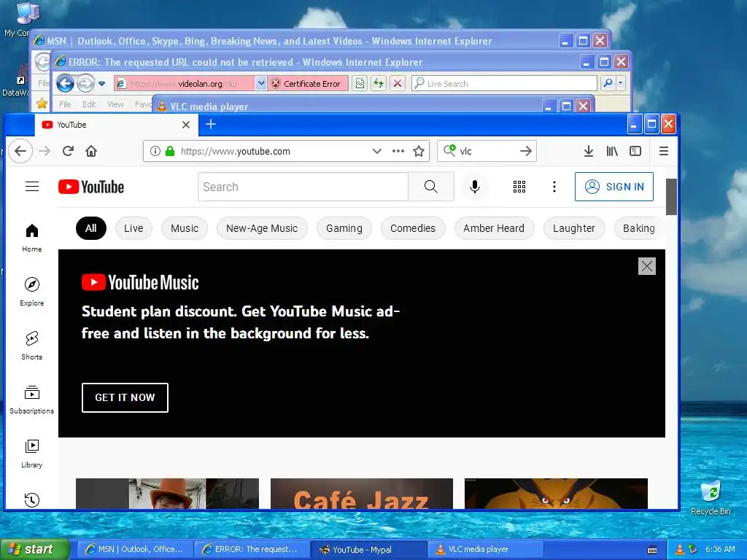Select the YouTube tab
The height and width of the screenshot is (560, 747).
[115, 125]
